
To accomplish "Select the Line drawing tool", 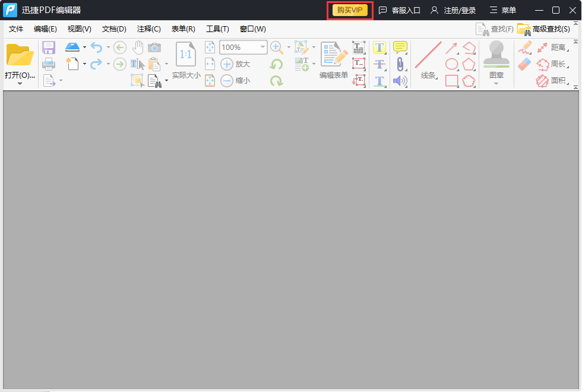I will (428, 55).
